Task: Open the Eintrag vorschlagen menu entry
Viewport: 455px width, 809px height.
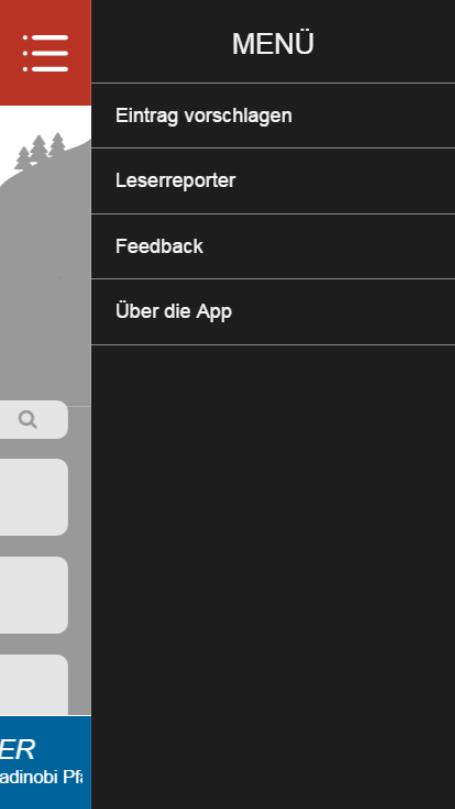Action: (273, 116)
